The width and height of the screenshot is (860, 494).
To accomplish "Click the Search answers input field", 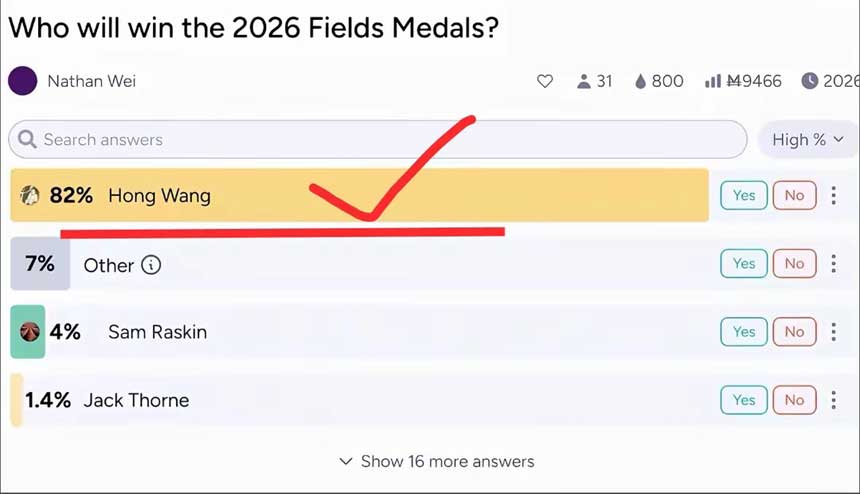I will point(380,140).
